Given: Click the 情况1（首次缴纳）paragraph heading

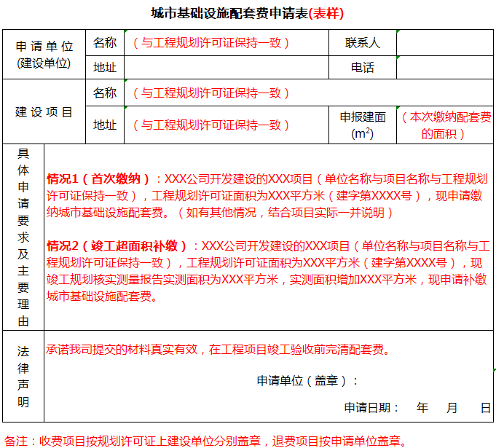Looking at the screenshot, I should click(x=99, y=178).
